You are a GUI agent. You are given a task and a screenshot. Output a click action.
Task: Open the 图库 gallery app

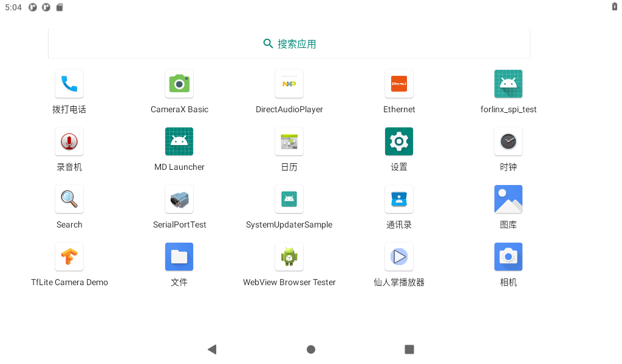pos(508,199)
